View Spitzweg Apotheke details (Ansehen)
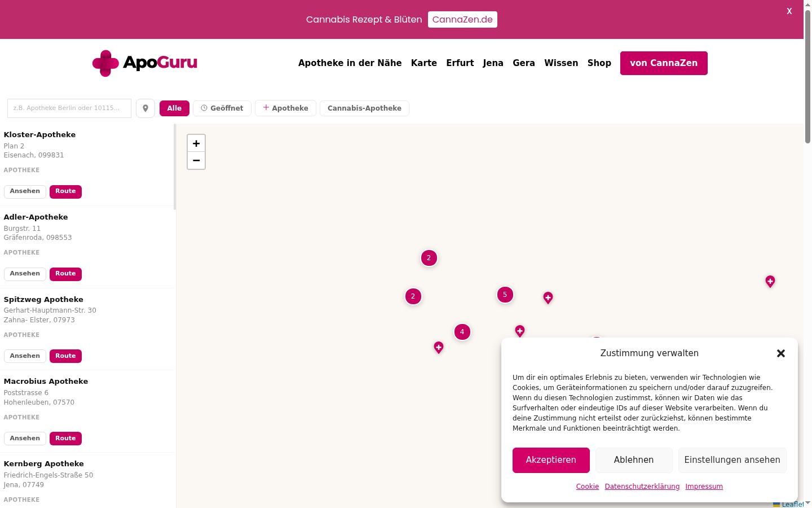This screenshot has height=508, width=812. click(25, 356)
